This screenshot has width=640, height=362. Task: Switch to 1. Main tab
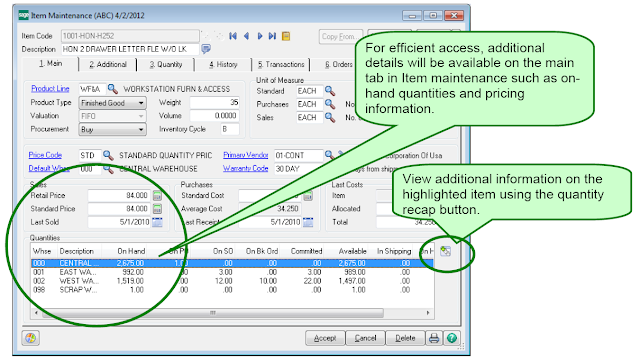[51, 64]
